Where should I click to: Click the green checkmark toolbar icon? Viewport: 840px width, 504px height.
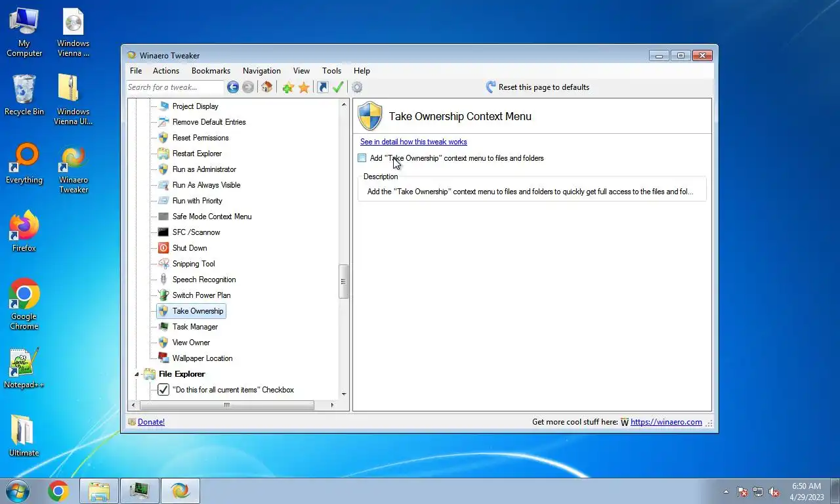click(x=338, y=87)
